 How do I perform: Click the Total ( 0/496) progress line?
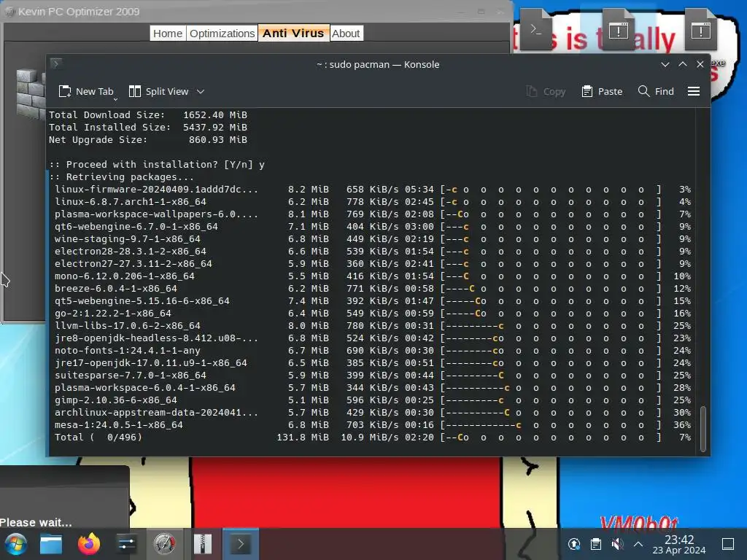(x=373, y=437)
